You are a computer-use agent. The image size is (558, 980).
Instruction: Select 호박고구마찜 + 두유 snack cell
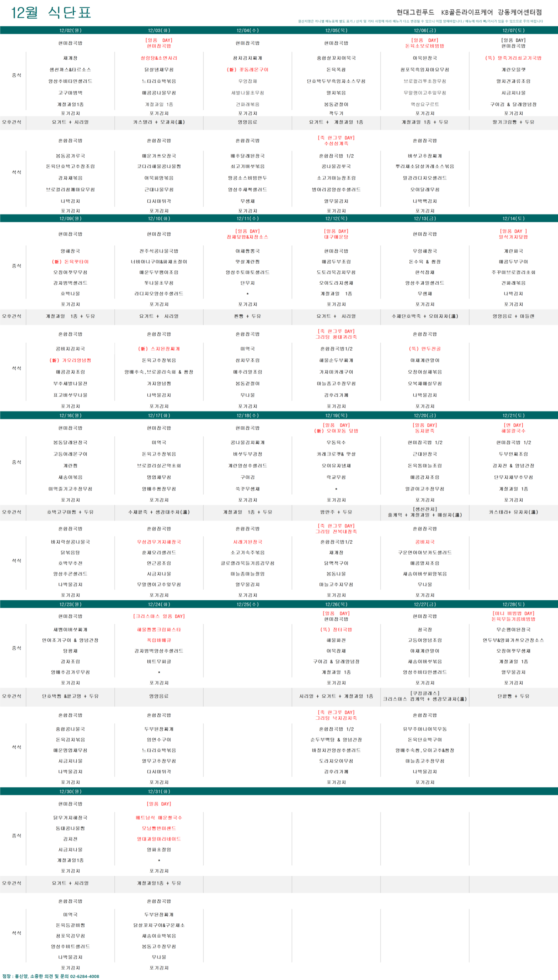point(71,512)
